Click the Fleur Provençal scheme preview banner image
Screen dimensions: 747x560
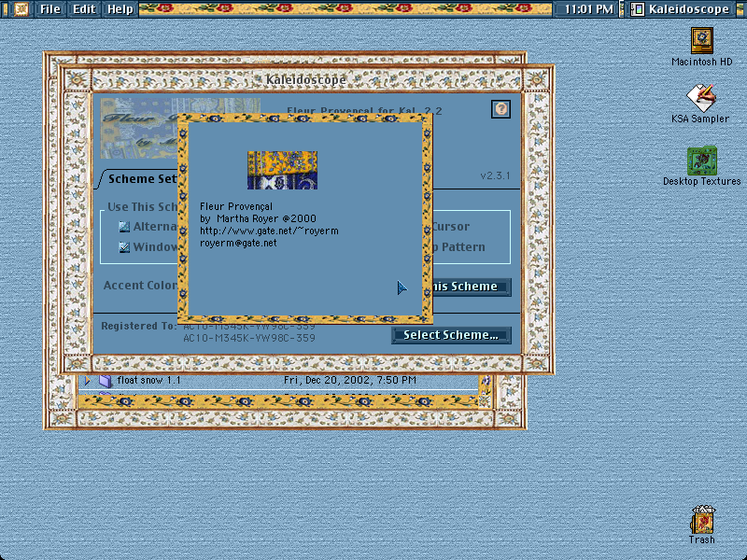pos(139,129)
